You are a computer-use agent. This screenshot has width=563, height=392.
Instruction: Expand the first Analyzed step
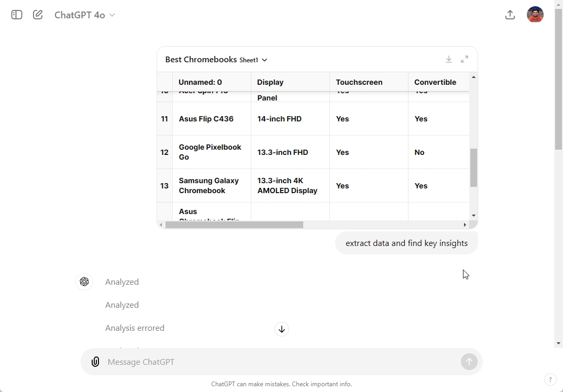coord(122,282)
